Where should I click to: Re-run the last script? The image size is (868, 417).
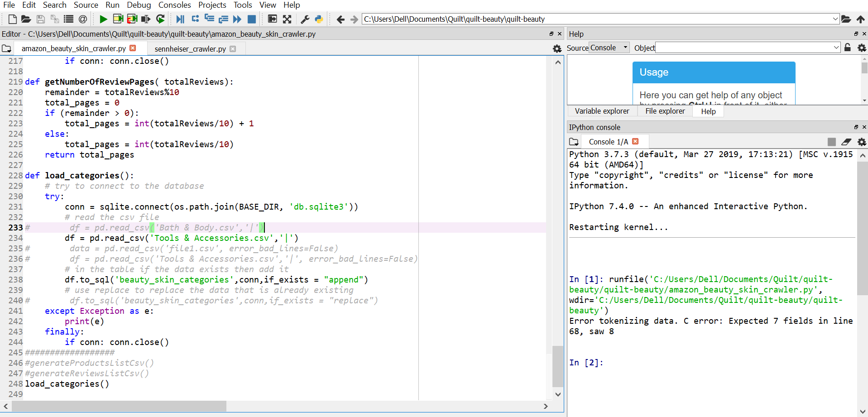pyautogui.click(x=160, y=19)
